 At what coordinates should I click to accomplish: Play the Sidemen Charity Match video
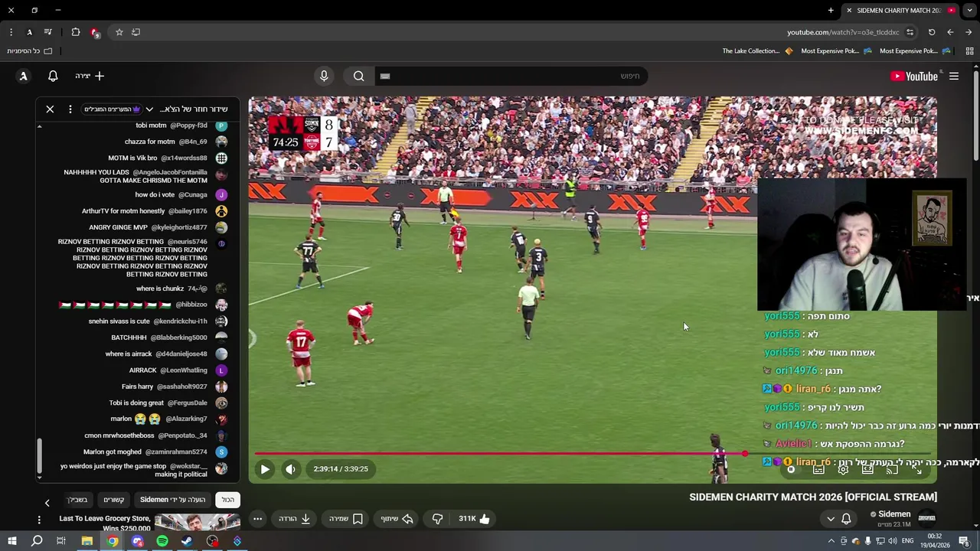(x=264, y=469)
